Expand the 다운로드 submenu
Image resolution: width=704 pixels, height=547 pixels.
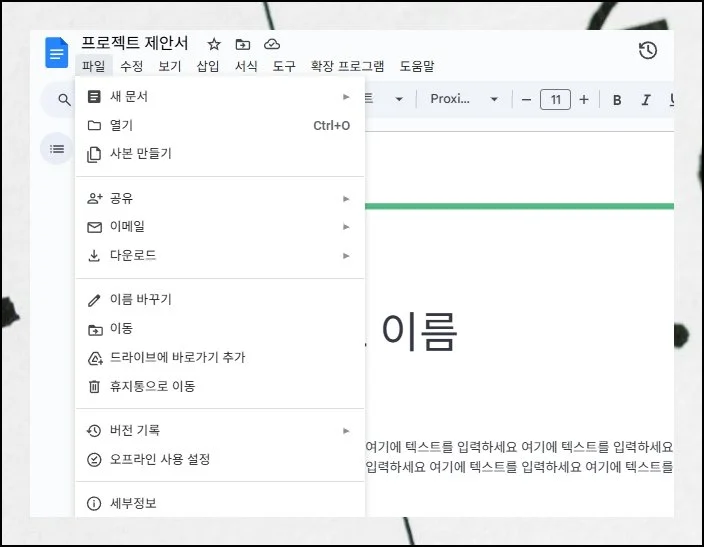click(346, 256)
